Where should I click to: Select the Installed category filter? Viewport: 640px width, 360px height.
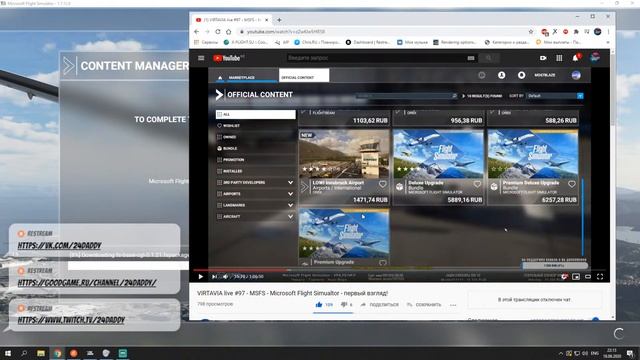[256, 171]
